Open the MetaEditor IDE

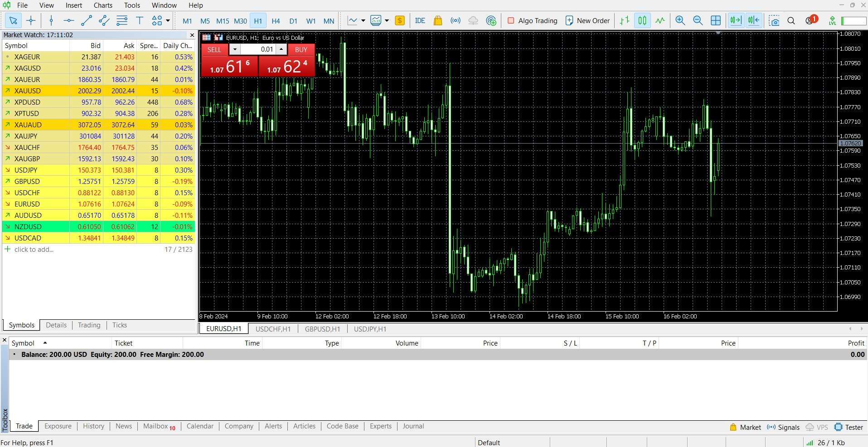click(420, 20)
